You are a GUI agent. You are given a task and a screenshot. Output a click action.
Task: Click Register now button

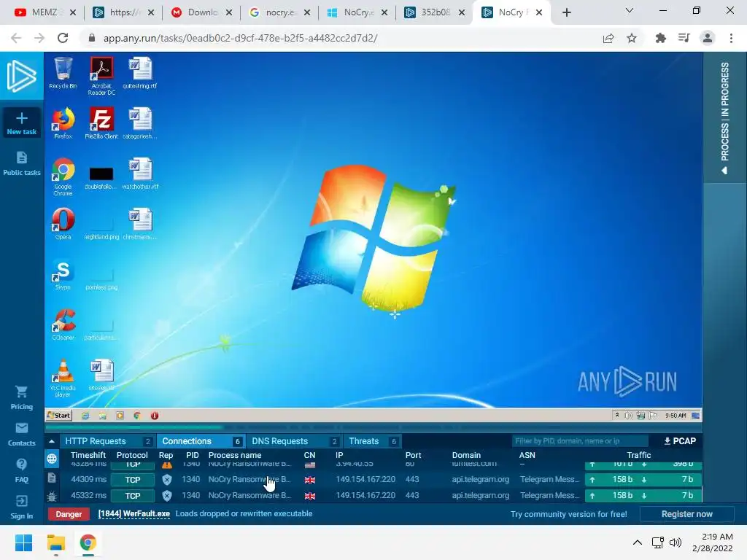(x=686, y=514)
